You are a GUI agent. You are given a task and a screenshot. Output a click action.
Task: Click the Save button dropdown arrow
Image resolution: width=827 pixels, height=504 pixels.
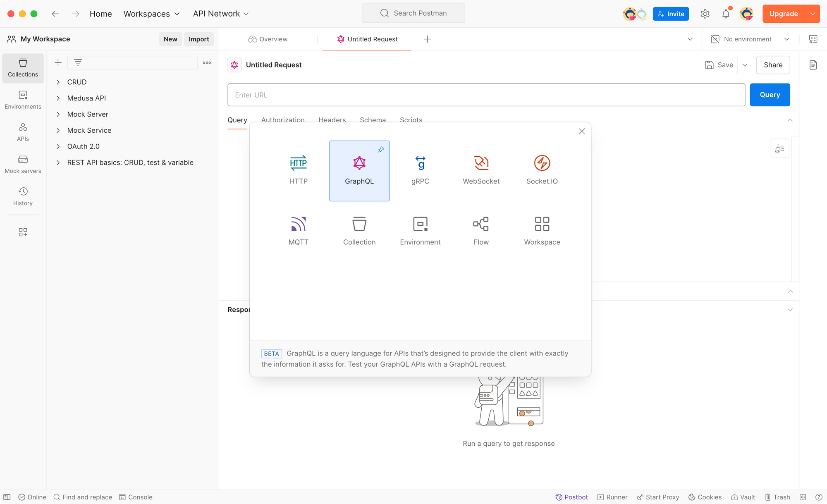click(x=745, y=65)
